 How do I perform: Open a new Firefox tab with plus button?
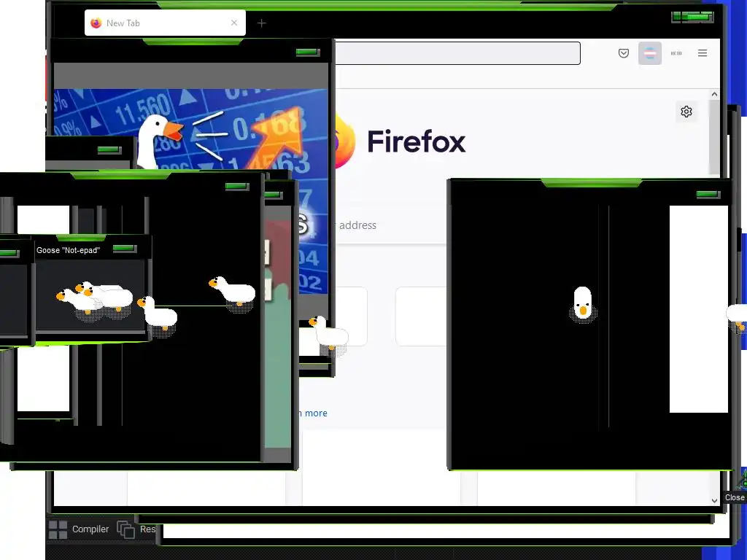tap(262, 23)
